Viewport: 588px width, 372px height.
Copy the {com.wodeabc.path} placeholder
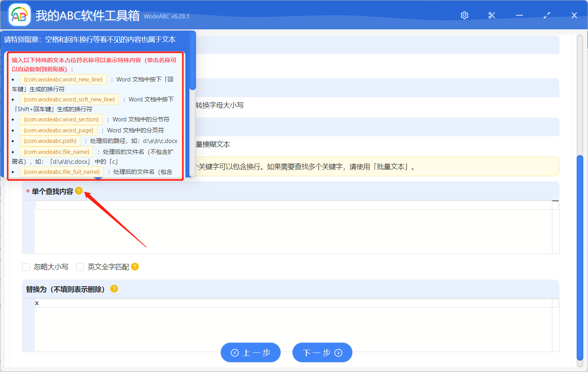(50, 141)
